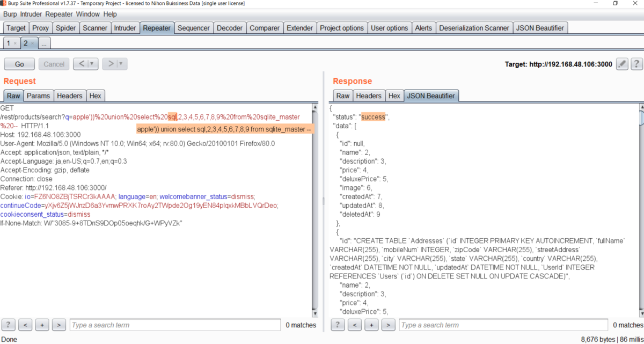Click request search previous match button

(x=25, y=325)
